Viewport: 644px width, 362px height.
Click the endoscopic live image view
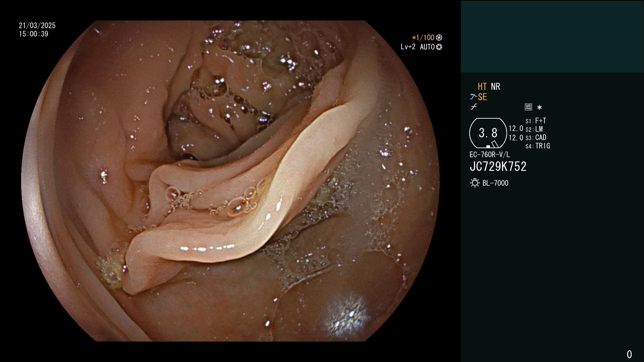(x=230, y=181)
